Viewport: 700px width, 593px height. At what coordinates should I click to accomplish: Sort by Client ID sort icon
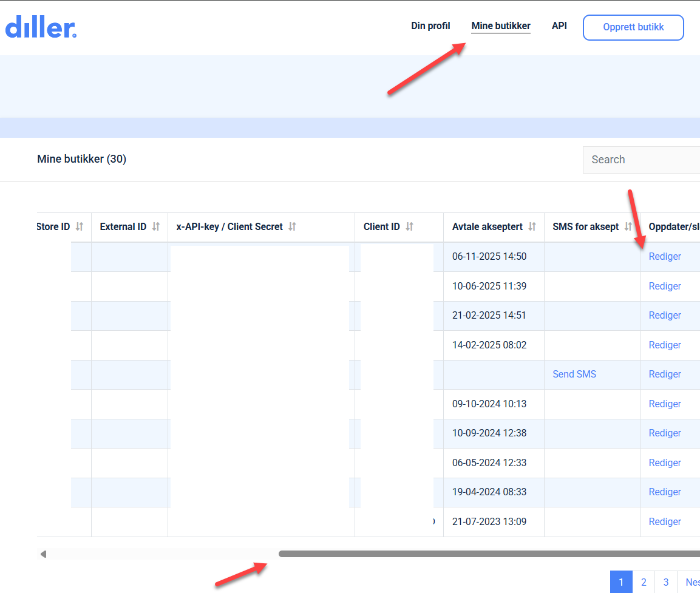pyautogui.click(x=409, y=226)
